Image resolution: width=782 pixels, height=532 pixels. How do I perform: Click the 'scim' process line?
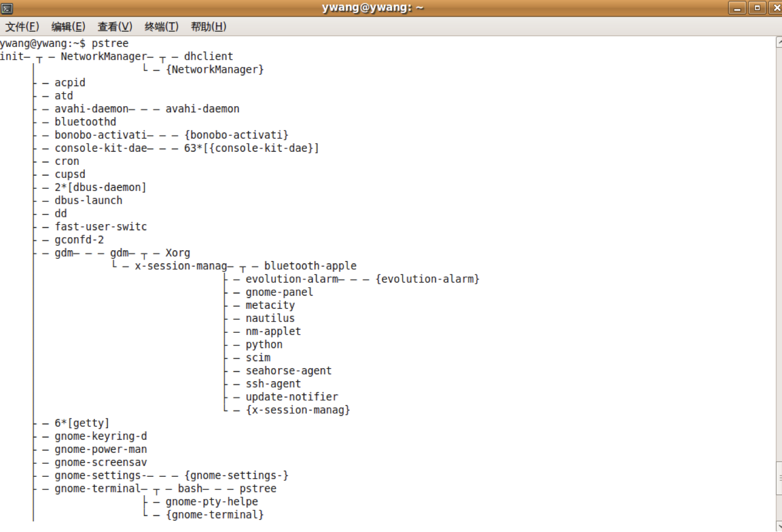[x=258, y=358]
